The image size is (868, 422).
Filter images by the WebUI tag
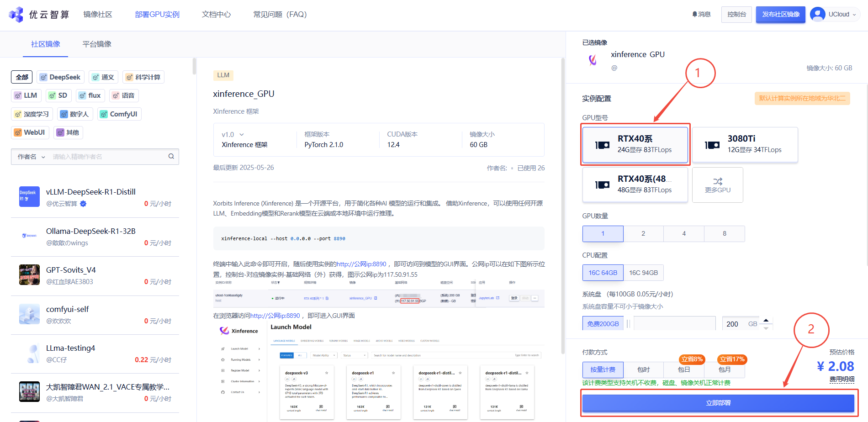(x=30, y=132)
